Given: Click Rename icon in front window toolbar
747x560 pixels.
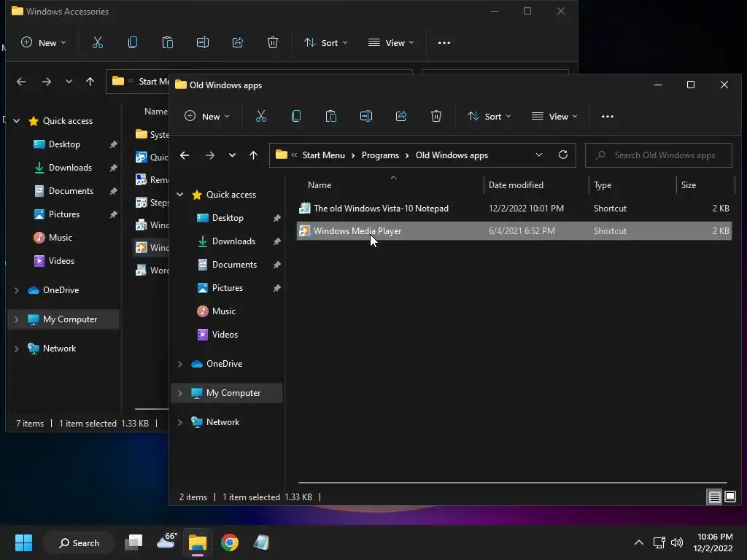Looking at the screenshot, I should 366,117.
